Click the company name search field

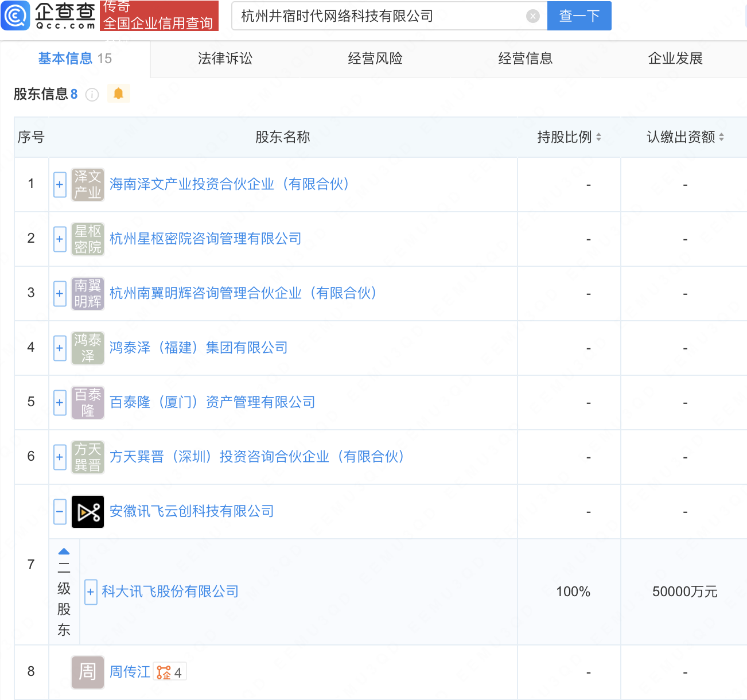[x=379, y=16]
